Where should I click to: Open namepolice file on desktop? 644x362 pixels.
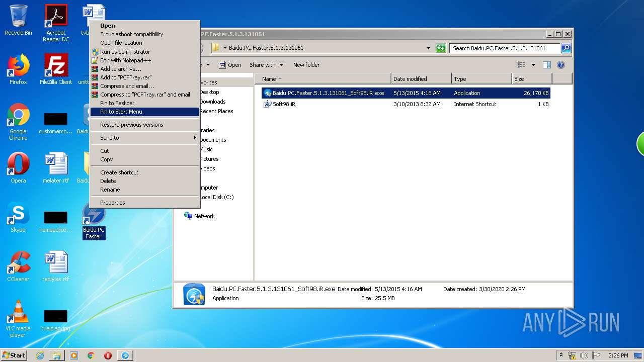(56, 221)
